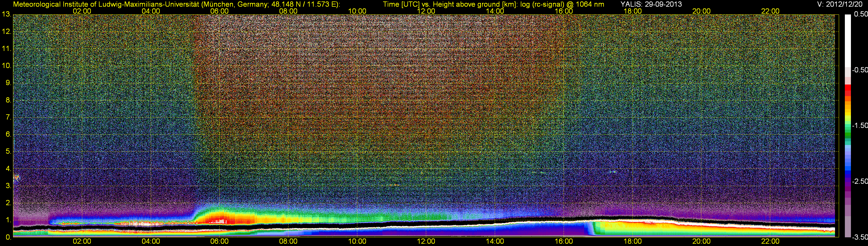
Task: Click the -0.50 value on the color scale
Action: [x=860, y=70]
